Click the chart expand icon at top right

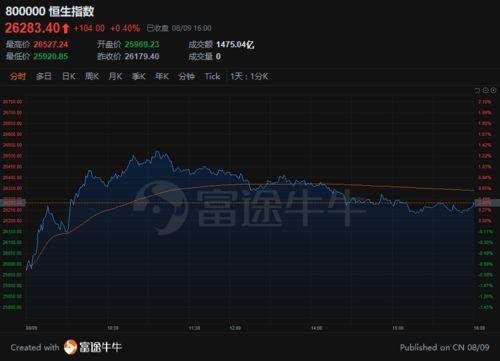[477, 90]
